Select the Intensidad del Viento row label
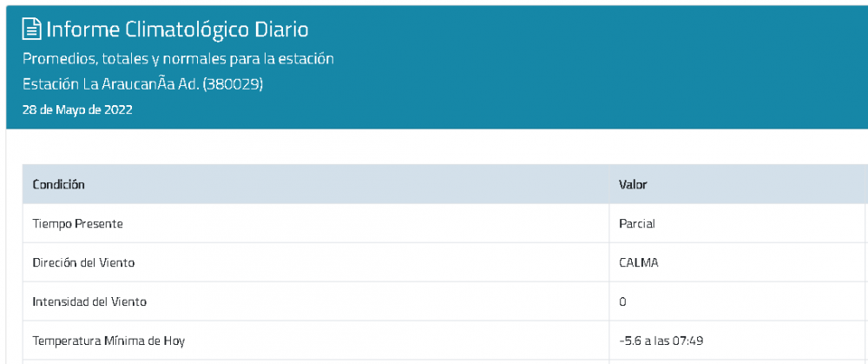The image size is (868, 364). (x=89, y=302)
